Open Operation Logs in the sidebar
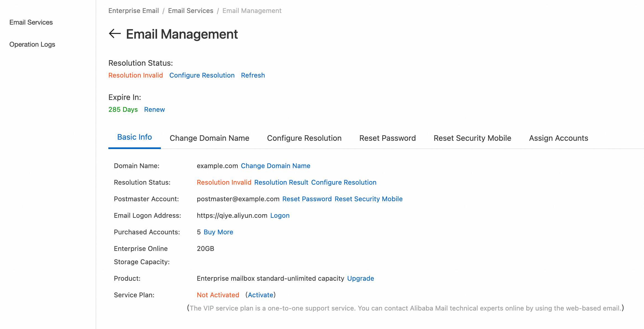644x329 pixels. 32,44
